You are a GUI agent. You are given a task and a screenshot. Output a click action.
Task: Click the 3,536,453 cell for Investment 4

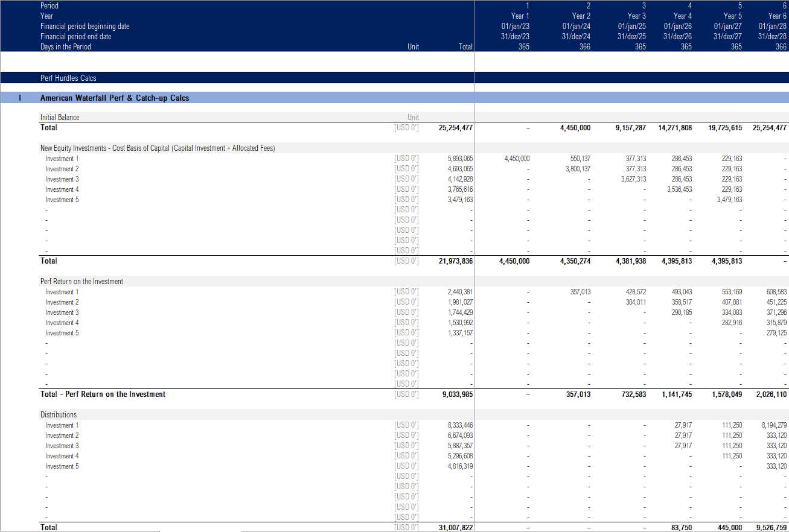(679, 189)
